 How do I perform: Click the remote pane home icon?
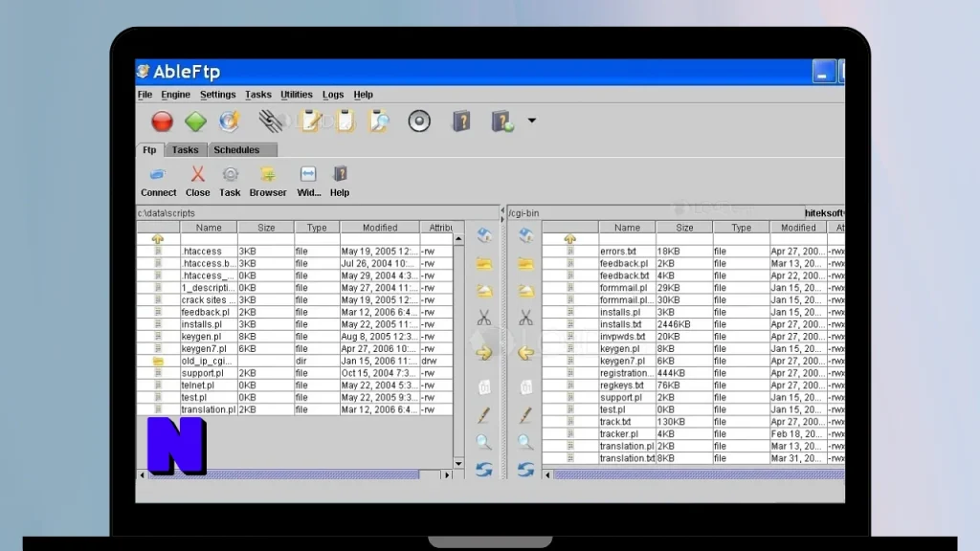(525, 235)
